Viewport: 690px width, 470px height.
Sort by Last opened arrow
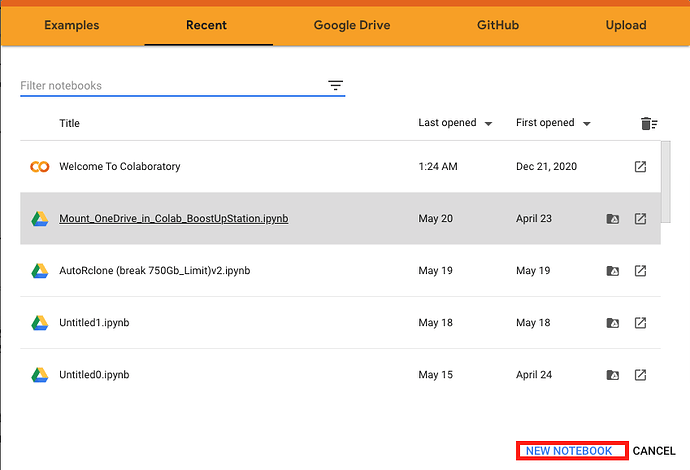coord(488,124)
